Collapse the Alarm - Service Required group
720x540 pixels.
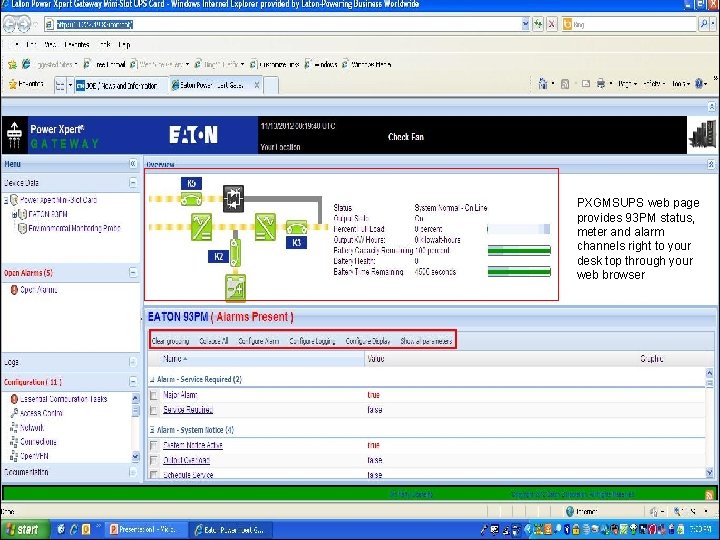click(152, 379)
